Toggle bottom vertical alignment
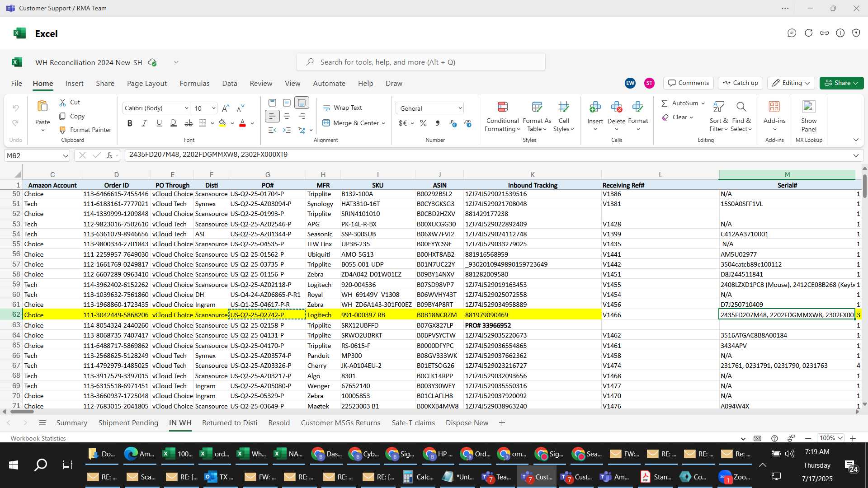The height and width of the screenshot is (488, 868). click(x=302, y=103)
